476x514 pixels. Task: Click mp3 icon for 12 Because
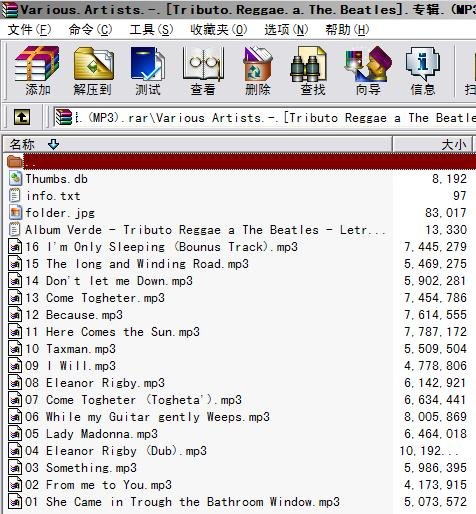tap(15, 315)
